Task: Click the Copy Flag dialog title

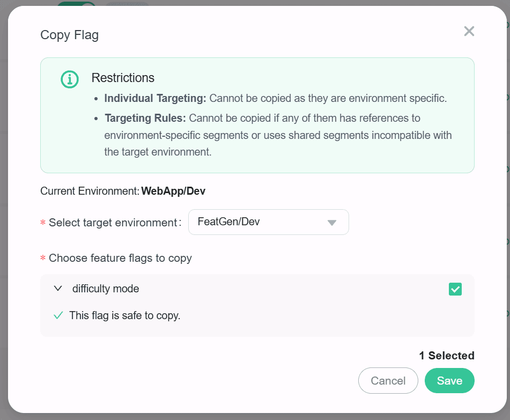Action: 70,35
